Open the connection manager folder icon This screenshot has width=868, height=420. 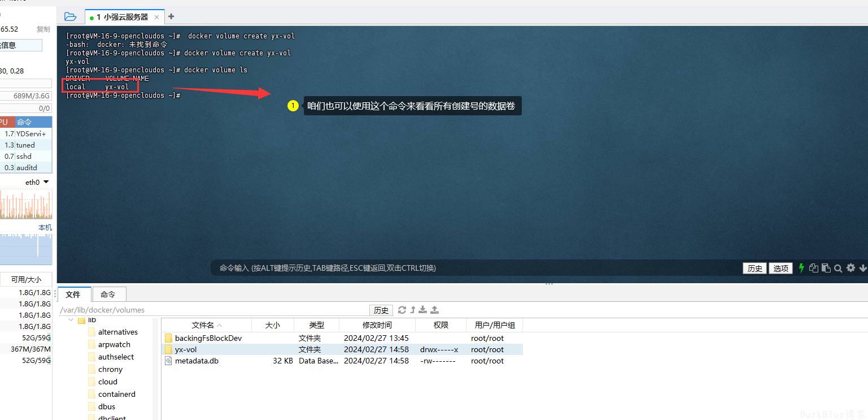click(x=70, y=16)
